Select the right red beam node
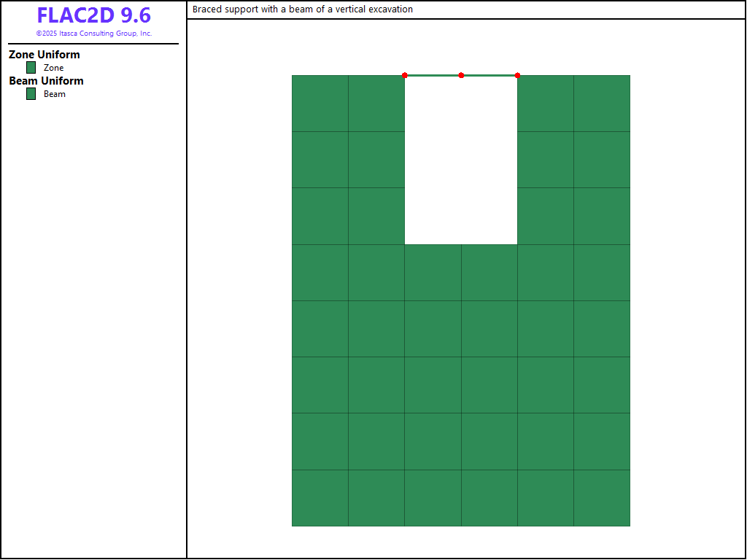The width and height of the screenshot is (747, 560). coord(517,75)
